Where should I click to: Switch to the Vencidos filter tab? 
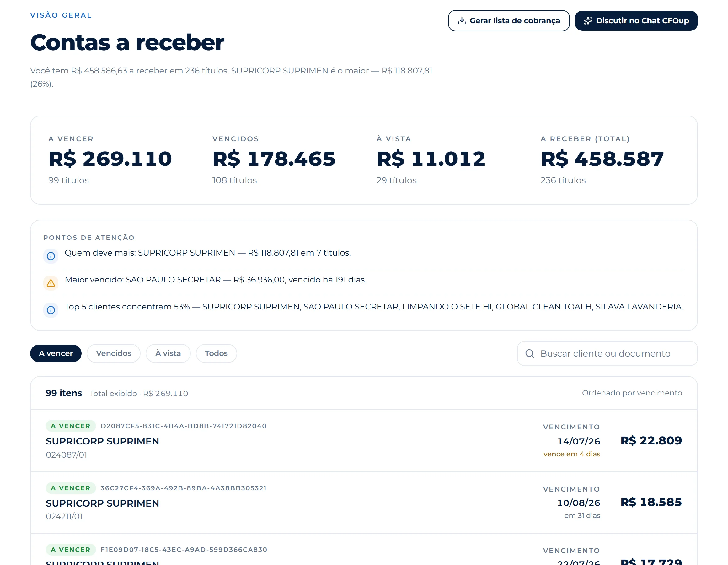(x=114, y=353)
